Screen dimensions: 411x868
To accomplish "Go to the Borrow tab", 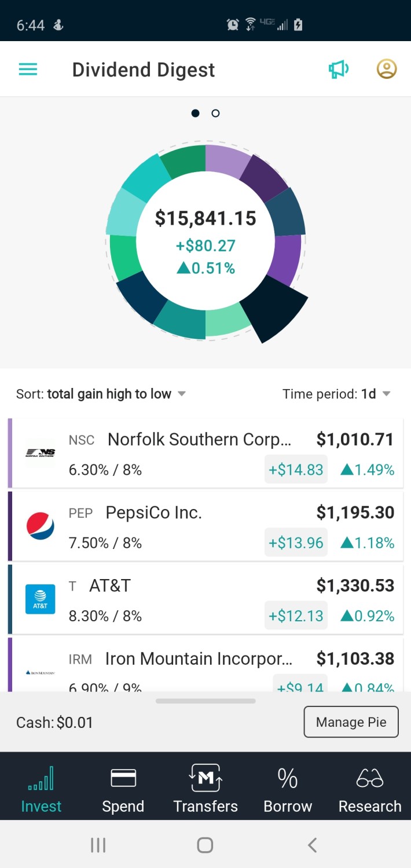I will [288, 789].
